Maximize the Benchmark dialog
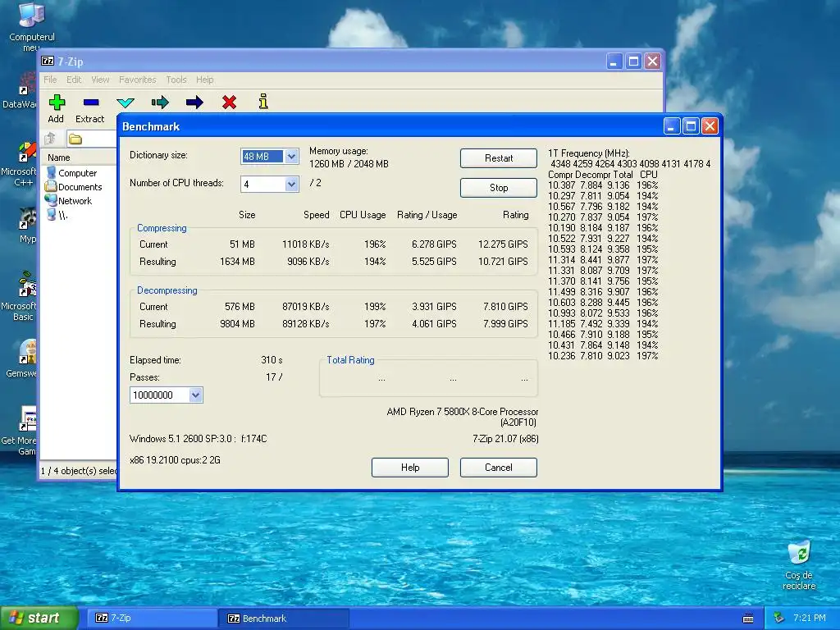This screenshot has height=630, width=840. 691,126
